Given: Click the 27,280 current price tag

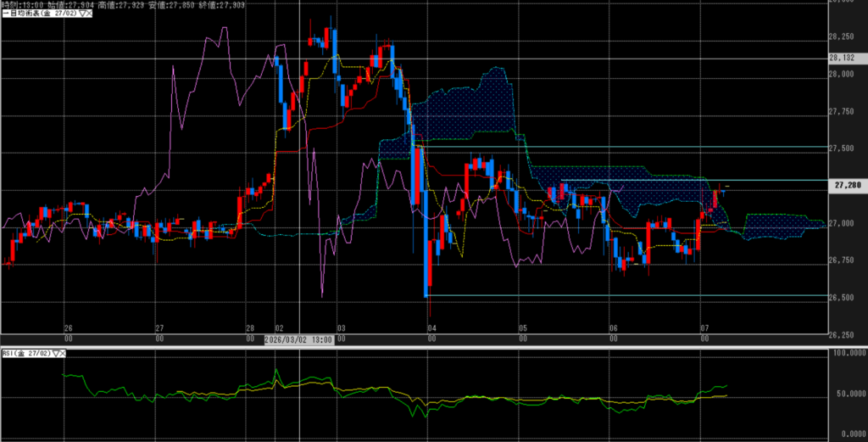Looking at the screenshot, I should [846, 185].
